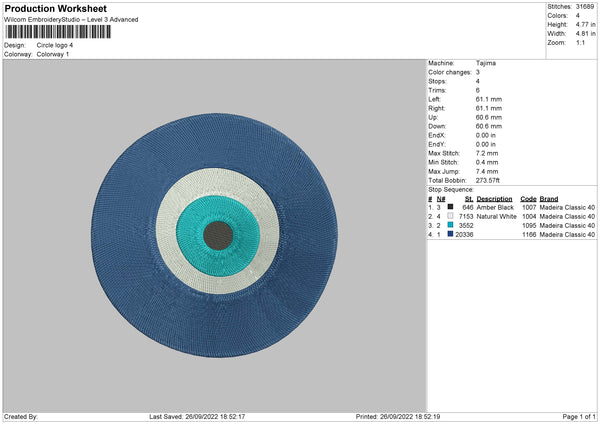Click the Production Worksheet title
Image resolution: width=600 pixels, height=424 pixels.
pyautogui.click(x=55, y=9)
